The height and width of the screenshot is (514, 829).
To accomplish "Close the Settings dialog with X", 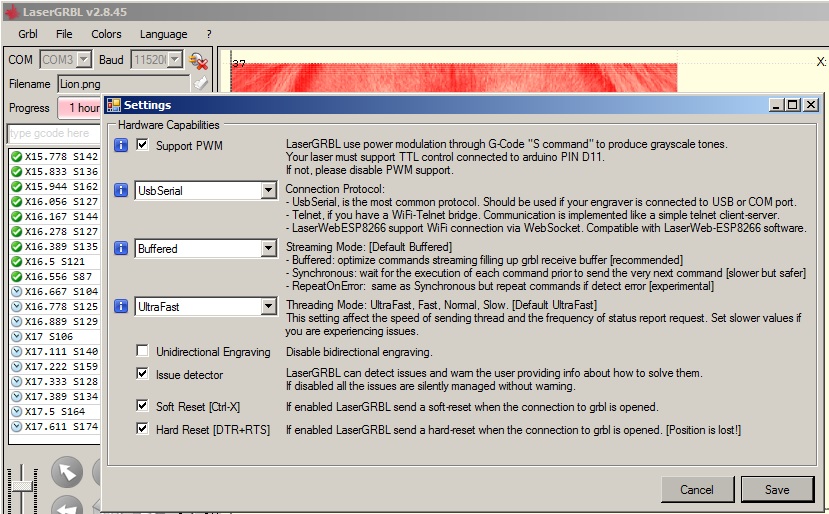I will [x=811, y=105].
